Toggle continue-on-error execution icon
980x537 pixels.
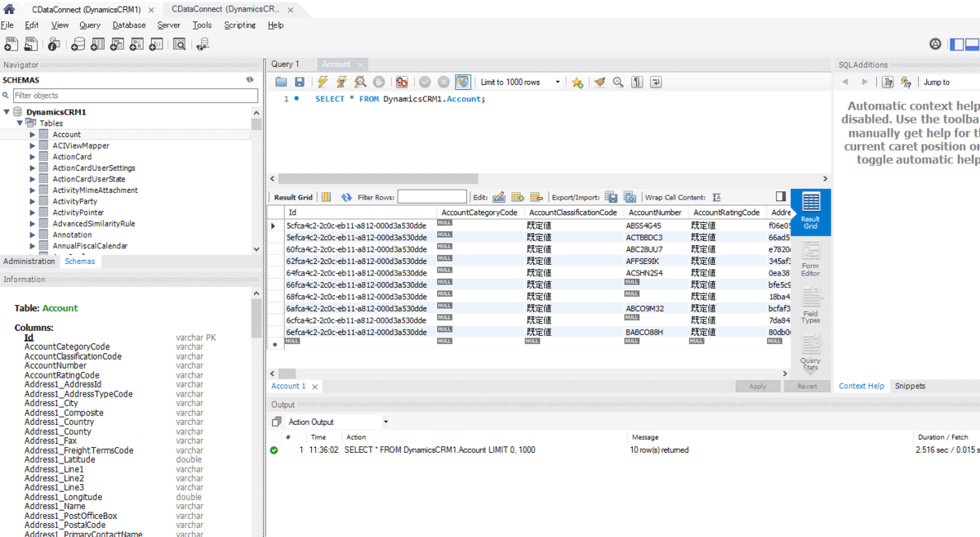[x=402, y=82]
